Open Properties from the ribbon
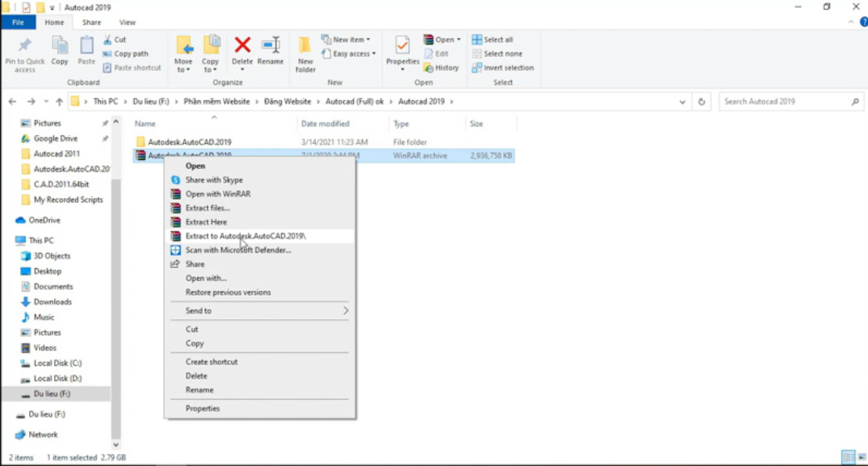Viewport: 868px width, 466px height. [402, 50]
